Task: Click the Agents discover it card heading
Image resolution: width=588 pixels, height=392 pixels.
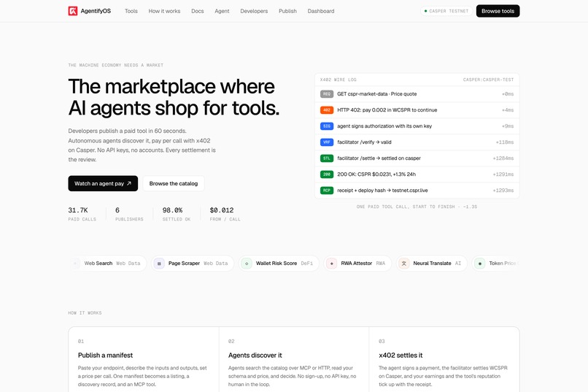Action: [x=255, y=356]
